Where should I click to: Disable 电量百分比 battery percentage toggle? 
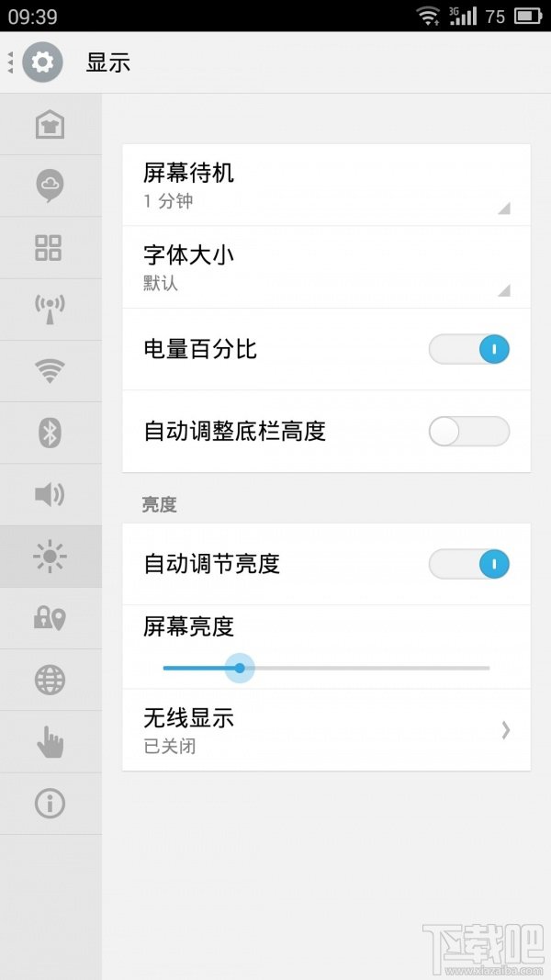click(x=469, y=350)
